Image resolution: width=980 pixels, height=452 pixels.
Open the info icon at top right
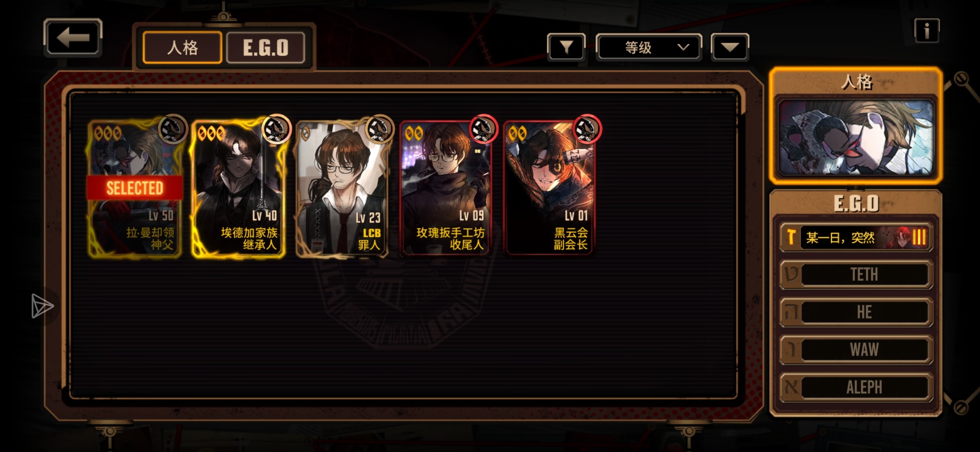926,31
